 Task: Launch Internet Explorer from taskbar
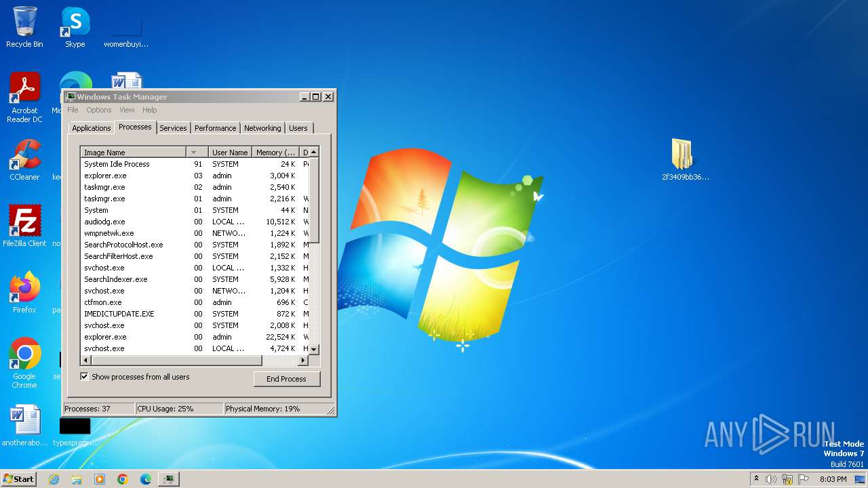click(x=54, y=479)
